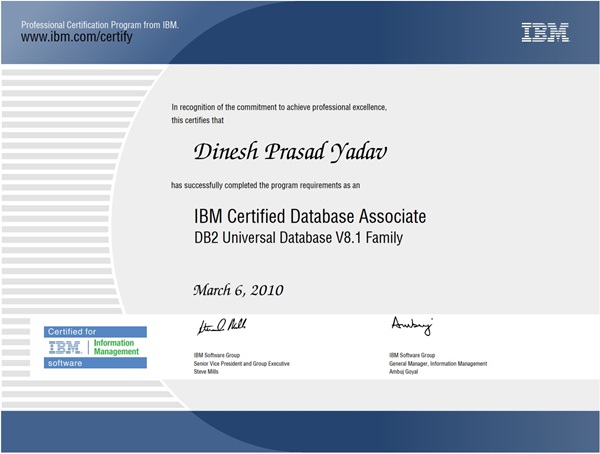600x454 pixels.
Task: Click the 'software' label on the badge
Action: (x=66, y=363)
